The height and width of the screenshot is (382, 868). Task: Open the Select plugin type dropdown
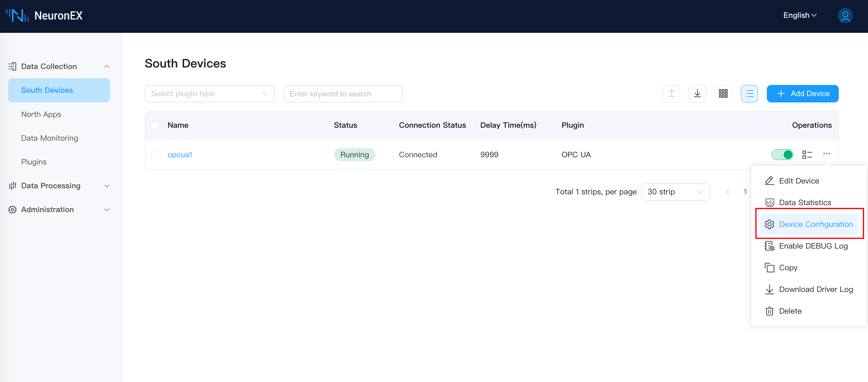tap(209, 93)
